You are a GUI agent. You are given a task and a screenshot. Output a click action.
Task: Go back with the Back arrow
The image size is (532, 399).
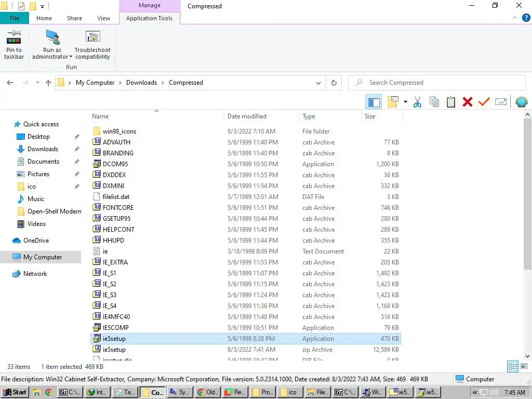click(x=10, y=83)
